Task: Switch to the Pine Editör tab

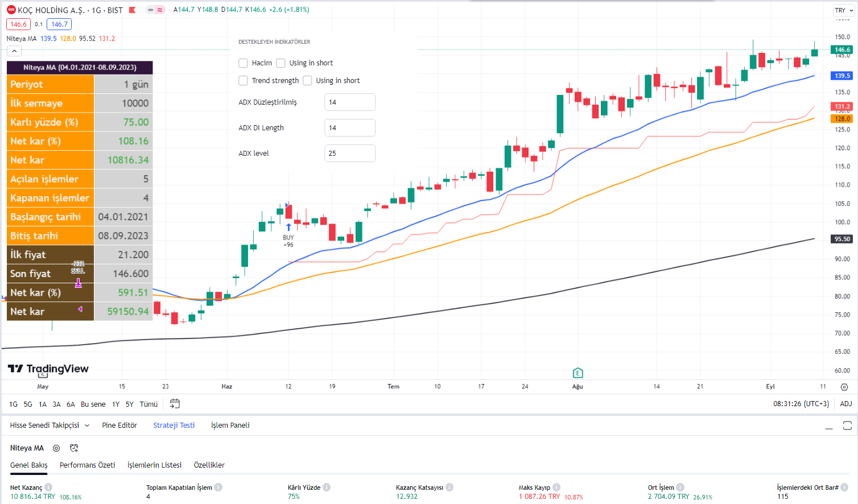Action: click(119, 425)
